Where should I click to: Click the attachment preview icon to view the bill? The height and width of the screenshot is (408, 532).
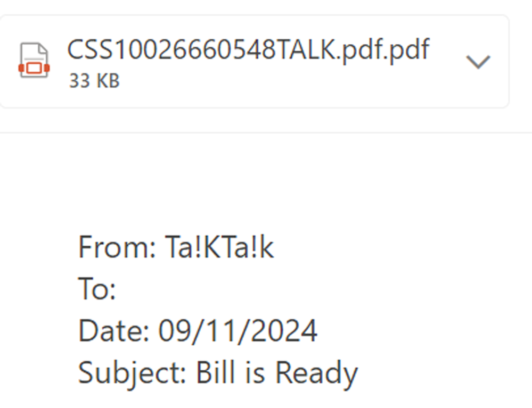click(33, 60)
